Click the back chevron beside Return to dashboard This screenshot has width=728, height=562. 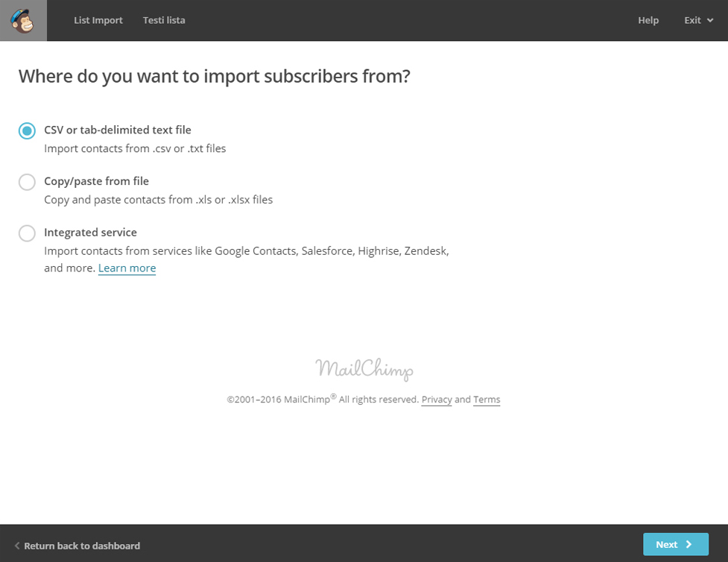click(x=17, y=546)
